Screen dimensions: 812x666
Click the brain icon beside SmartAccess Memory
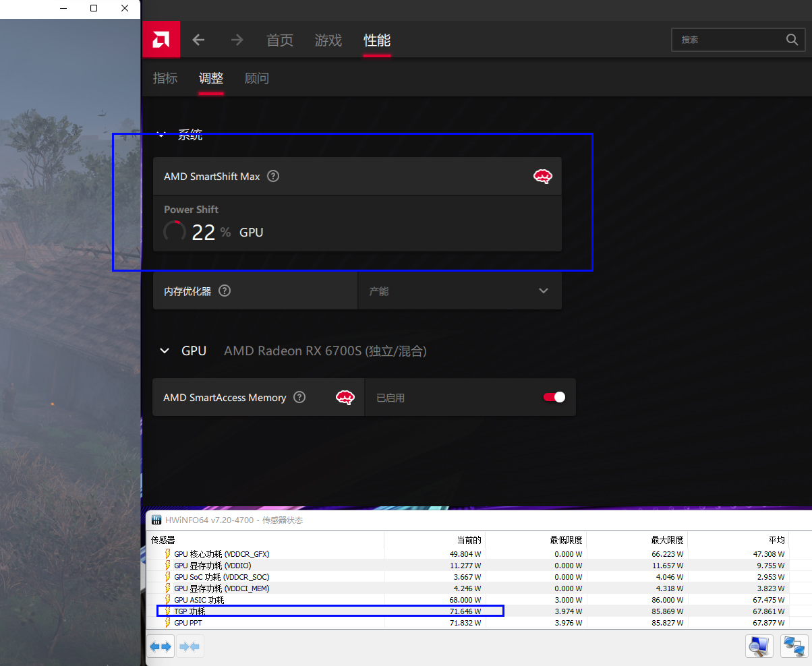(345, 398)
